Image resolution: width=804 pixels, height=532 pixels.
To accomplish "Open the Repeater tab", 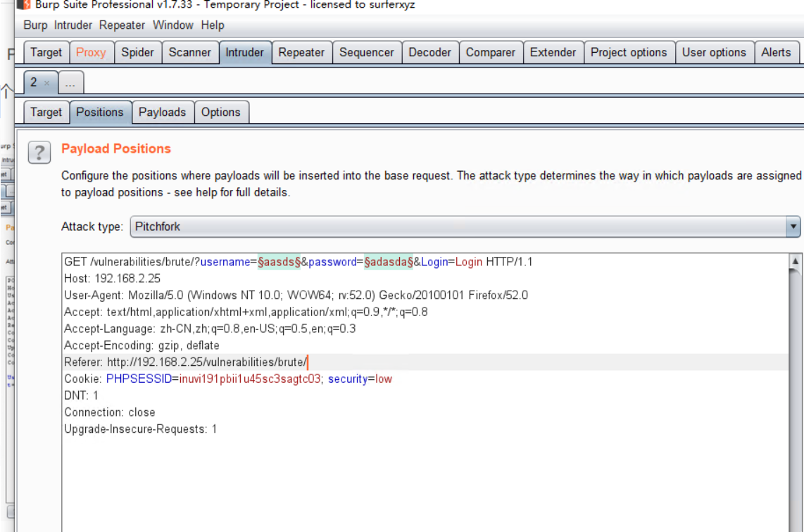I will coord(301,52).
